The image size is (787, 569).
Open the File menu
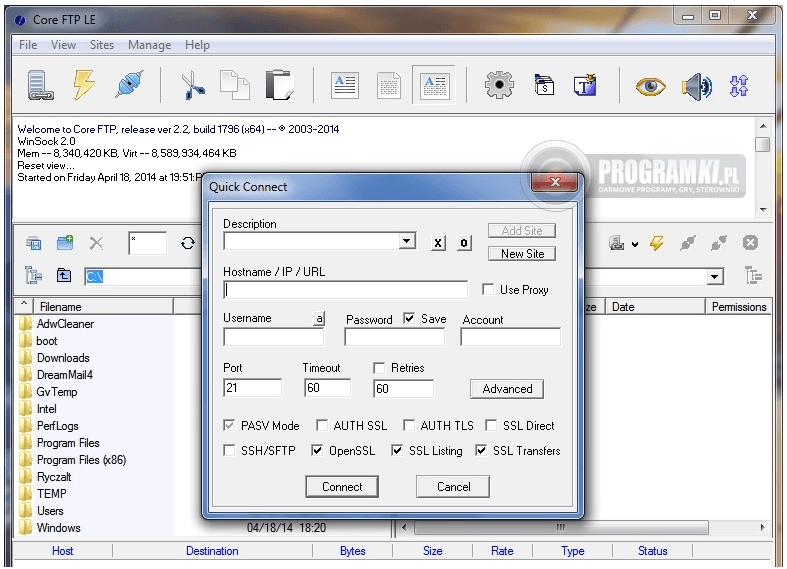click(28, 45)
